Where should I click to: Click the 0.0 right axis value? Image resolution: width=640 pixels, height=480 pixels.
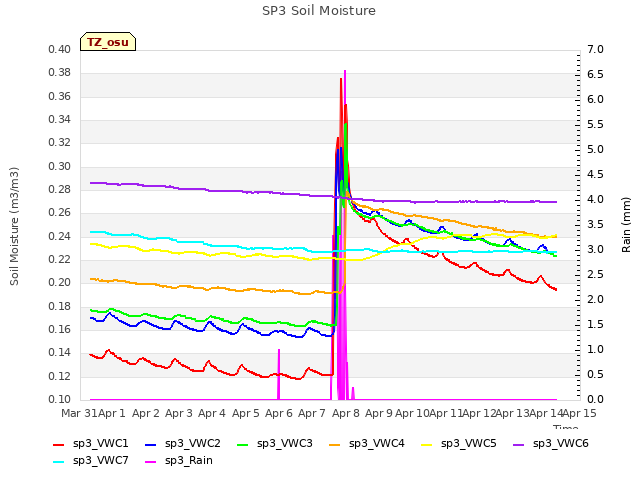coord(595,399)
